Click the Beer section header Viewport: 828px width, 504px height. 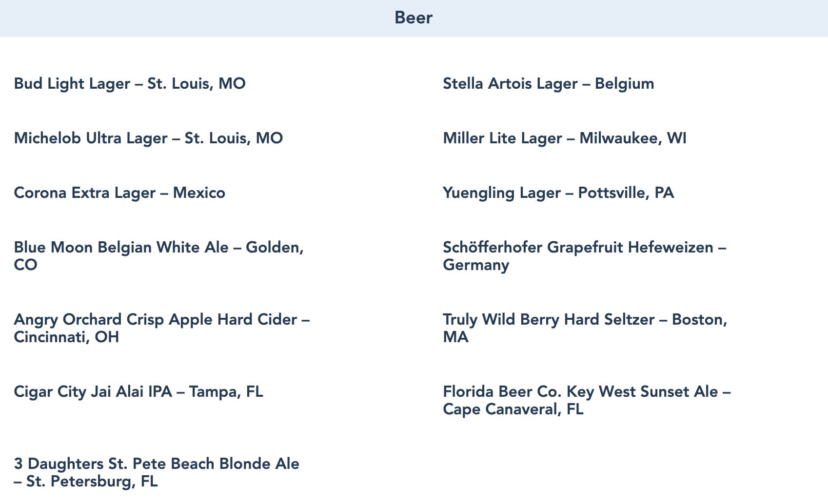(414, 18)
